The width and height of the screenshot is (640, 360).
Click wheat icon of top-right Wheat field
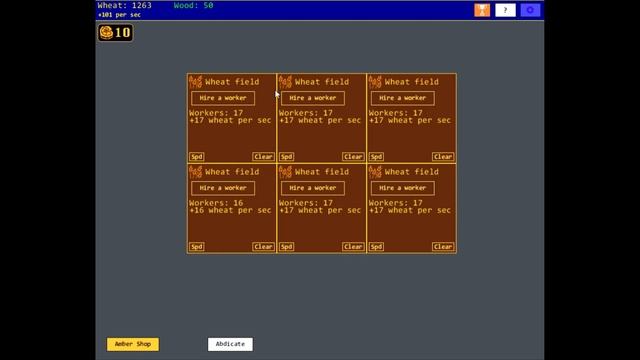pyautogui.click(x=375, y=82)
